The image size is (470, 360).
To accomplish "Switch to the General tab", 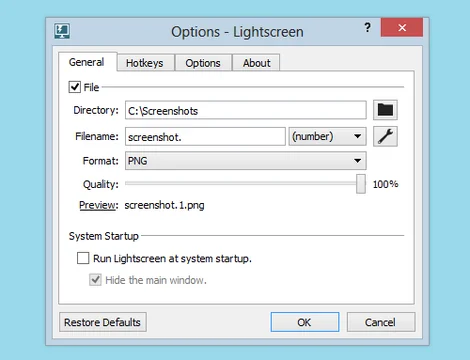I will pos(87,62).
